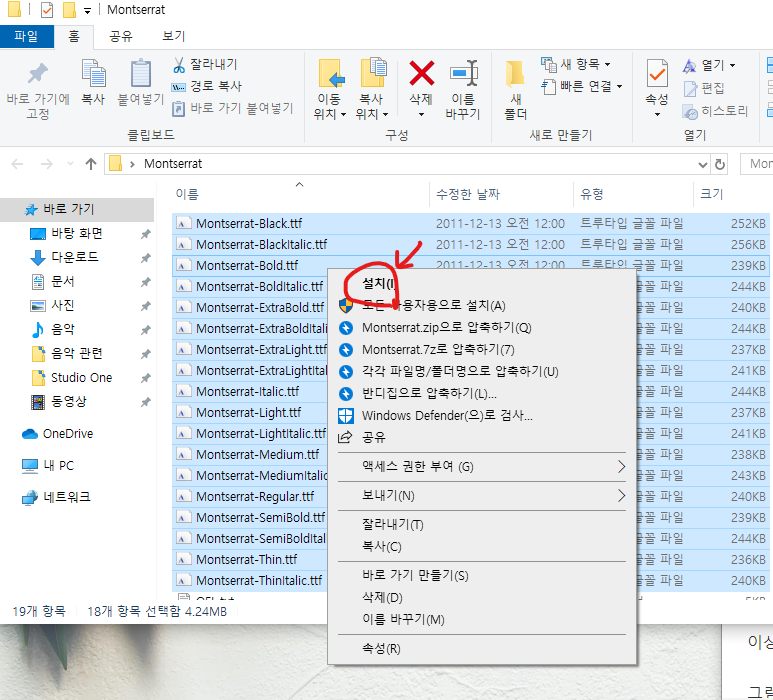Open the File (파일) tab
773x700 pixels.
click(27, 36)
